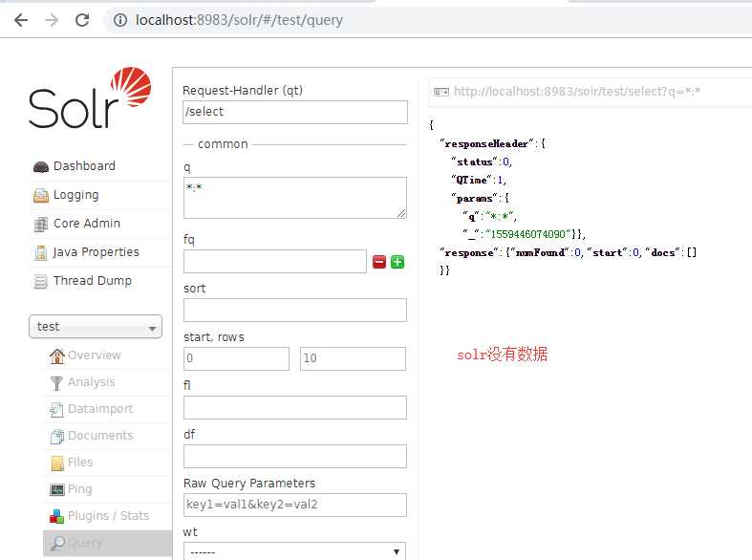Click the icon beside the request URL
The height and width of the screenshot is (560, 752).
pos(441,92)
